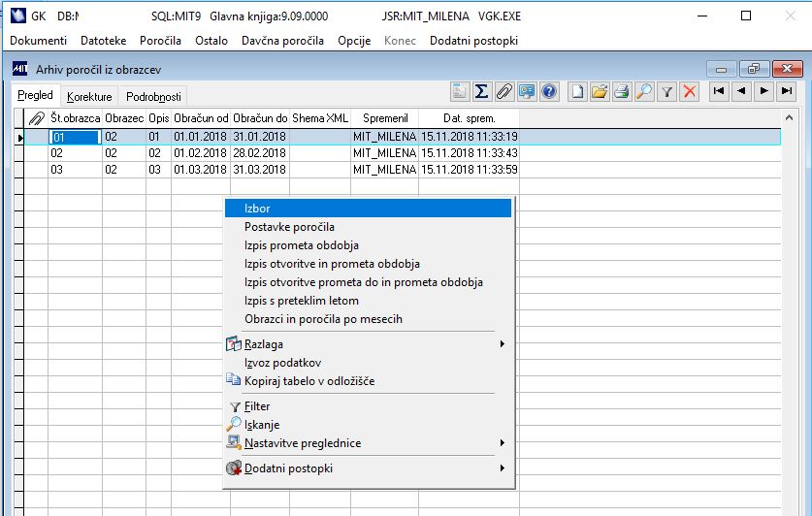
Task: Click the 31.01.2018 cell in the first row
Action: coord(259,137)
